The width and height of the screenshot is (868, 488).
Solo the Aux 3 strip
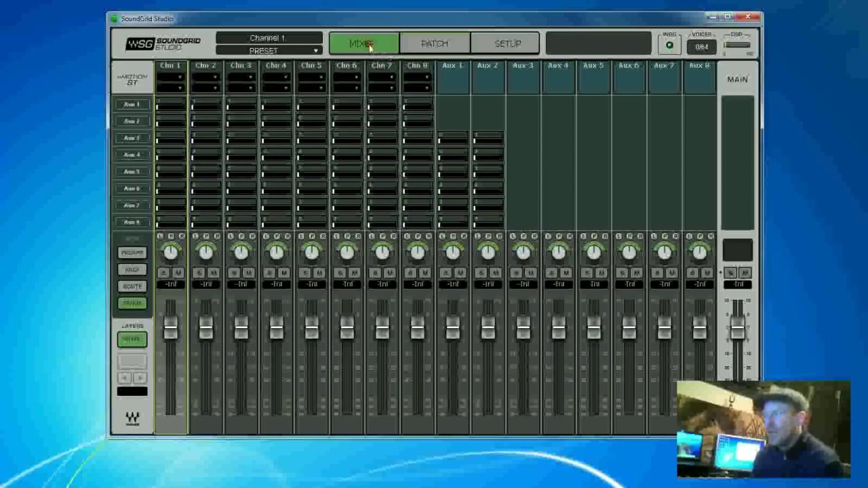[515, 272]
